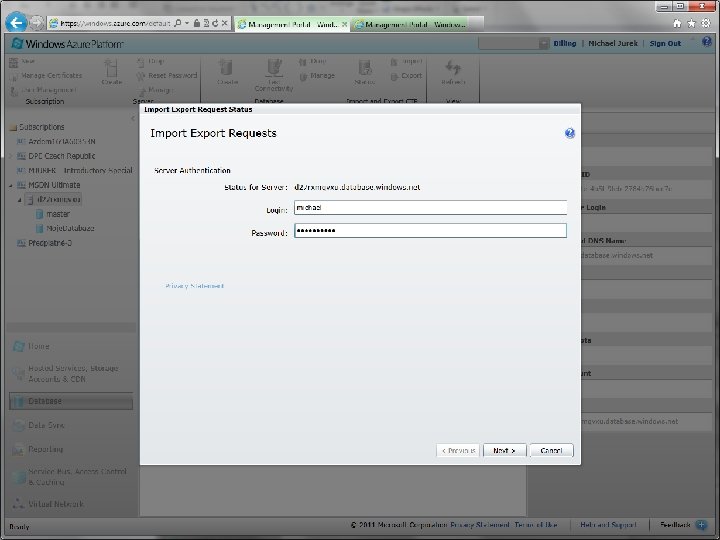The image size is (720, 540).
Task: Click the Next button in the dialog
Action: coord(504,450)
